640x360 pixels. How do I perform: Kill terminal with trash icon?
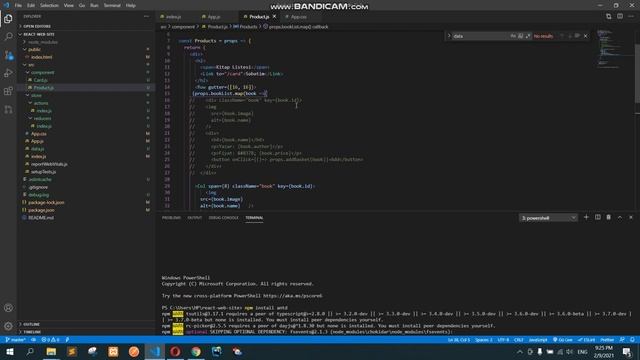609,218
